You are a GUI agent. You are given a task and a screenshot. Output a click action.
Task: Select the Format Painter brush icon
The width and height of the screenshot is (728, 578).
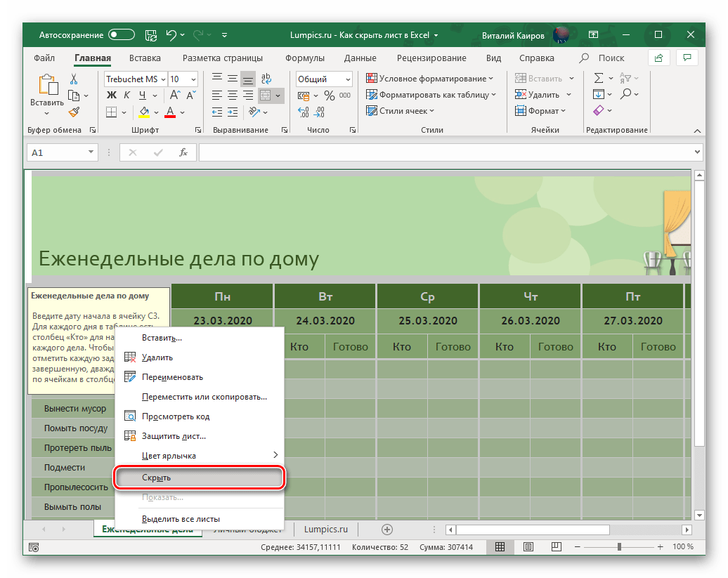74,111
